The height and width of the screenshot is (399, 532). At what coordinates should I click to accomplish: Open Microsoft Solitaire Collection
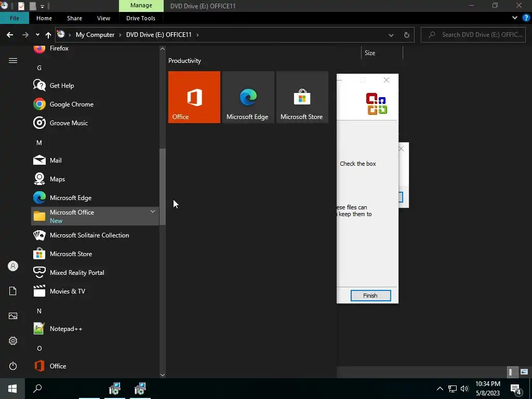pos(95,235)
